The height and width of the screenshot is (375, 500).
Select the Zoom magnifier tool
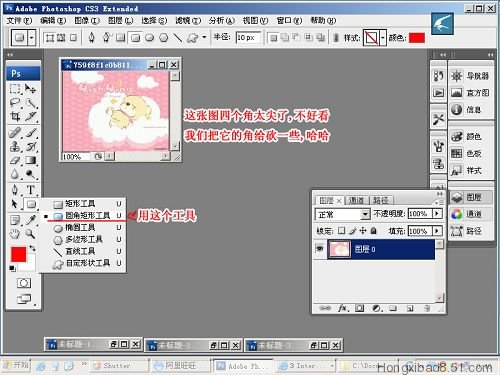pyautogui.click(x=30, y=234)
